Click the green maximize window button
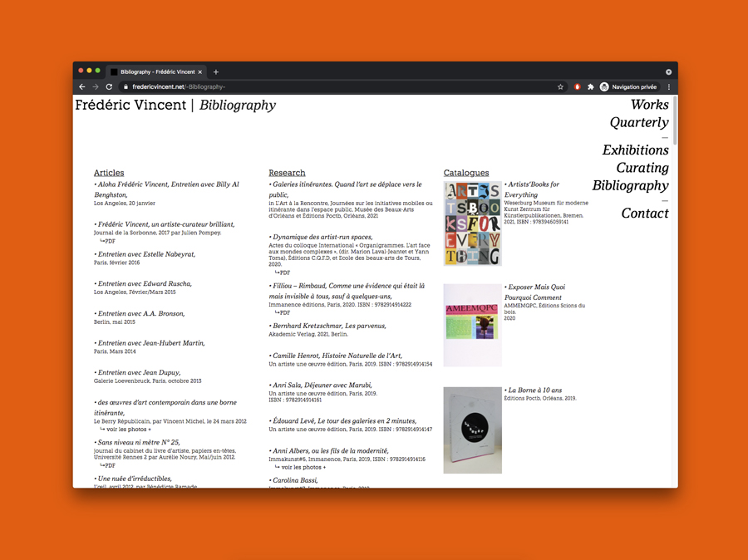The height and width of the screenshot is (560, 748). click(98, 71)
